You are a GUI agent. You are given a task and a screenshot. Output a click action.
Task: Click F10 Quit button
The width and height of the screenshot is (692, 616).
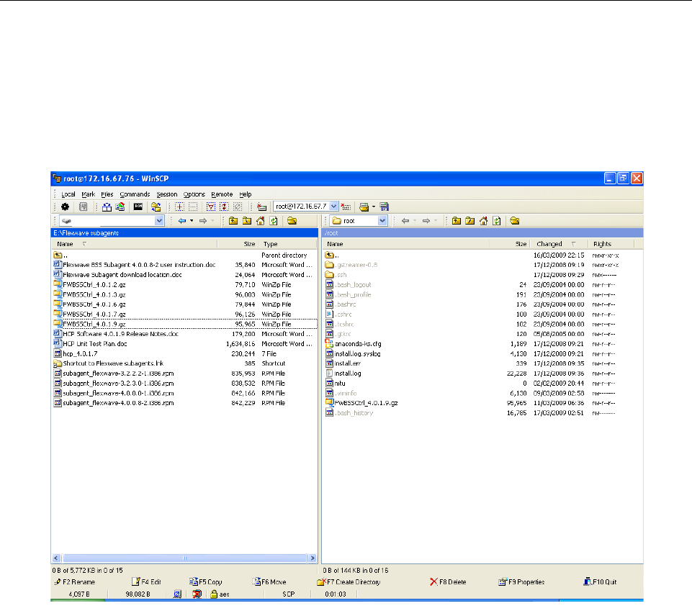tap(600, 582)
